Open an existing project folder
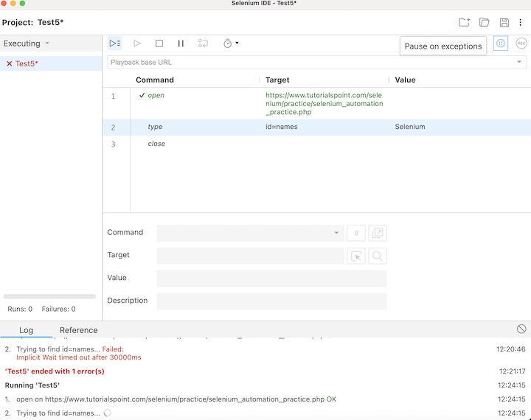This screenshot has width=531, height=420. click(485, 23)
